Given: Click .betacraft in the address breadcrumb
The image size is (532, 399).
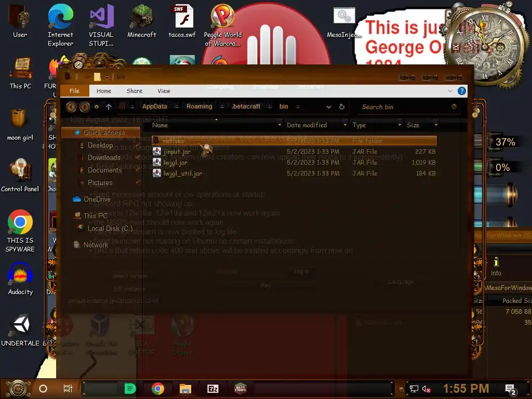Looking at the screenshot, I should [x=246, y=106].
